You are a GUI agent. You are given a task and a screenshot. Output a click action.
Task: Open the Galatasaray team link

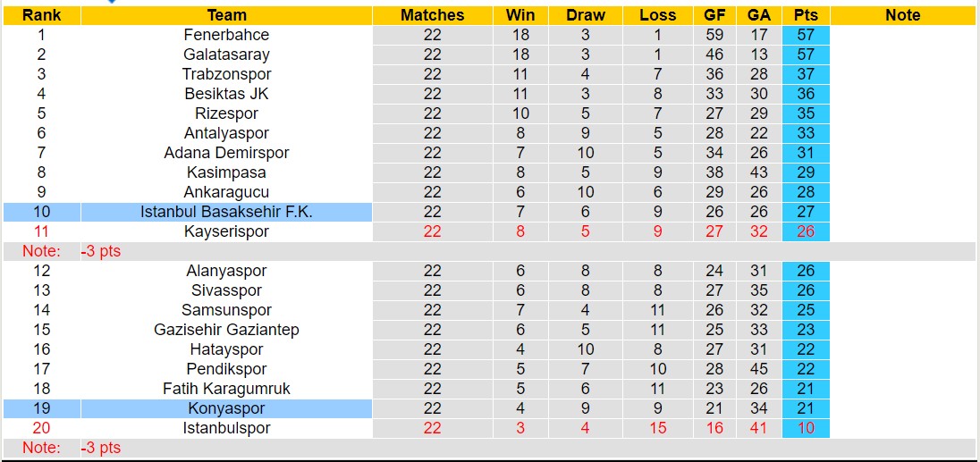(226, 55)
